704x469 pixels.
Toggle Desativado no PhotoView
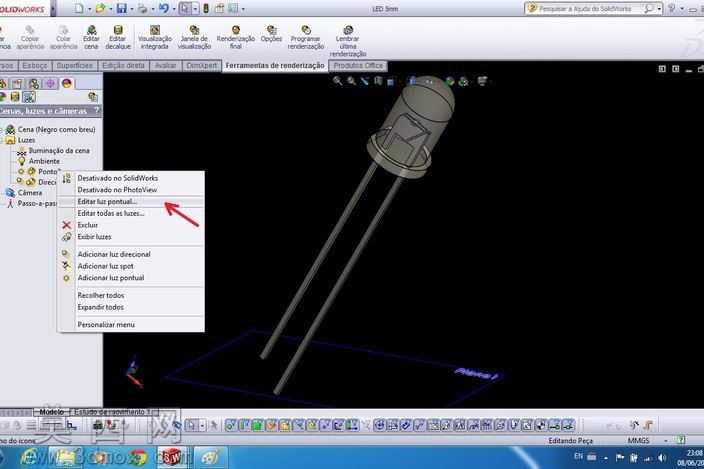(117, 190)
